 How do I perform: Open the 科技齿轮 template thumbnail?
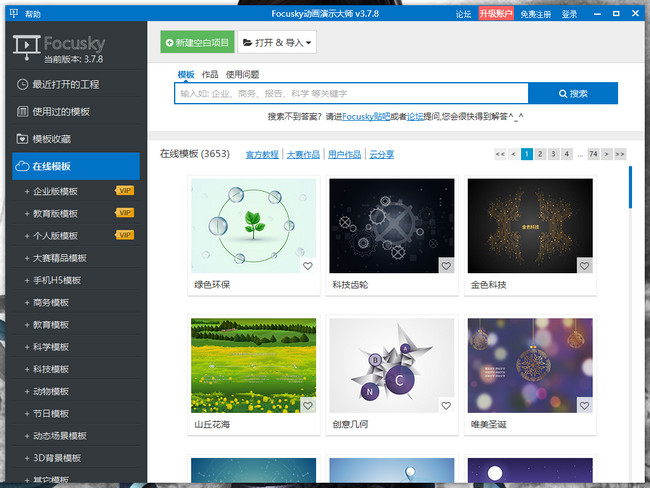click(392, 226)
